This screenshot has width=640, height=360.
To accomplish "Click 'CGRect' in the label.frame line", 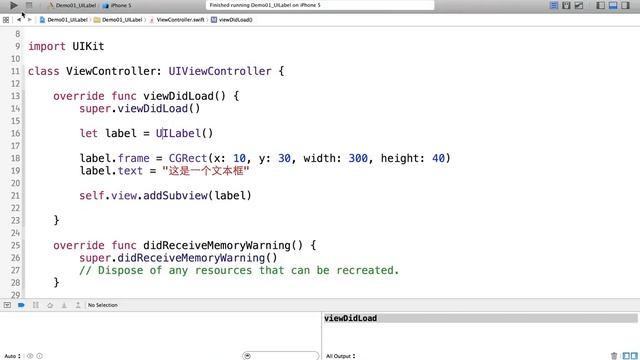I will tap(188, 158).
